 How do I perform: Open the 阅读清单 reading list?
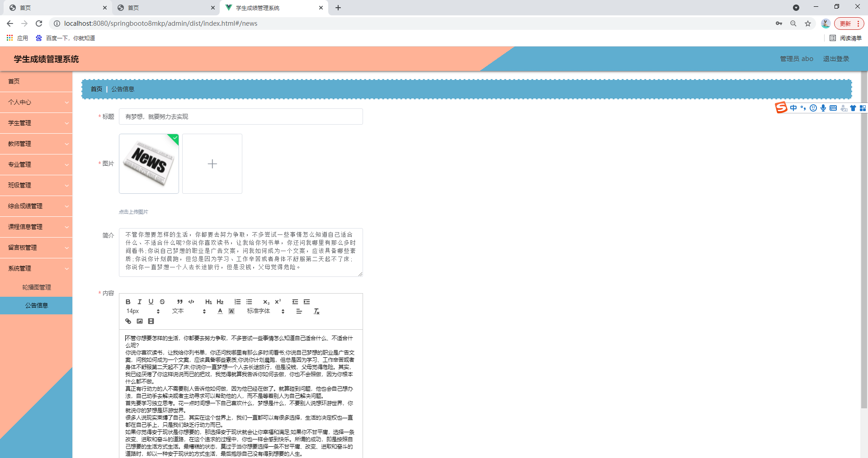pos(846,38)
